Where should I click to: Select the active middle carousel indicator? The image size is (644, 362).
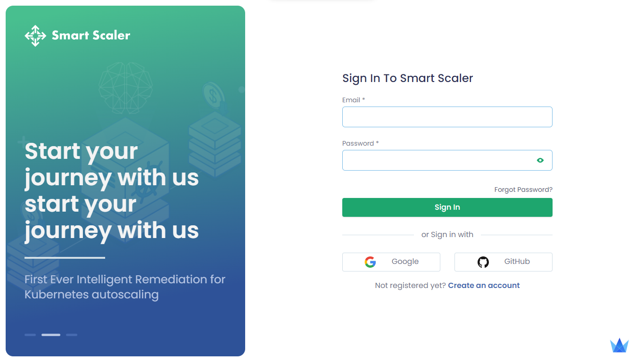coord(51,335)
